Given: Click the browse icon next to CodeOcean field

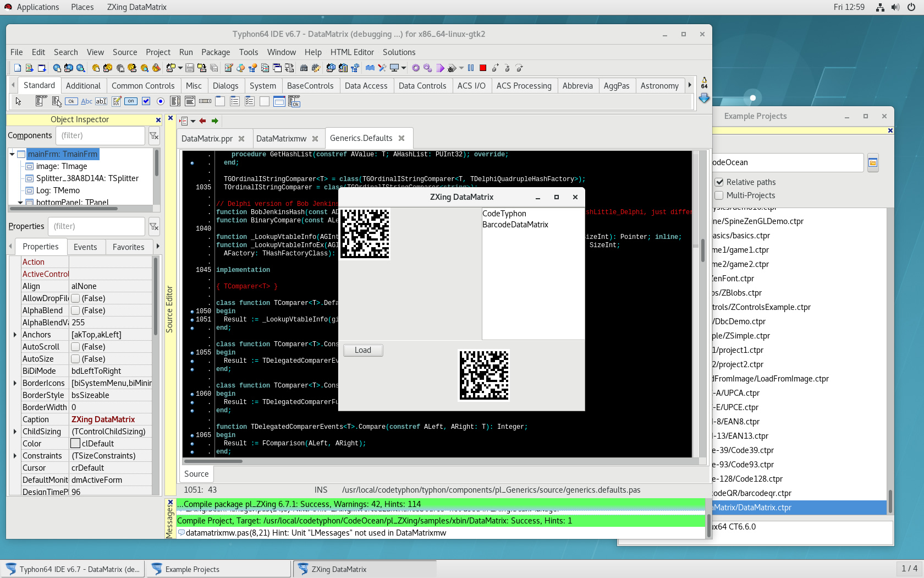Looking at the screenshot, I should tap(873, 162).
